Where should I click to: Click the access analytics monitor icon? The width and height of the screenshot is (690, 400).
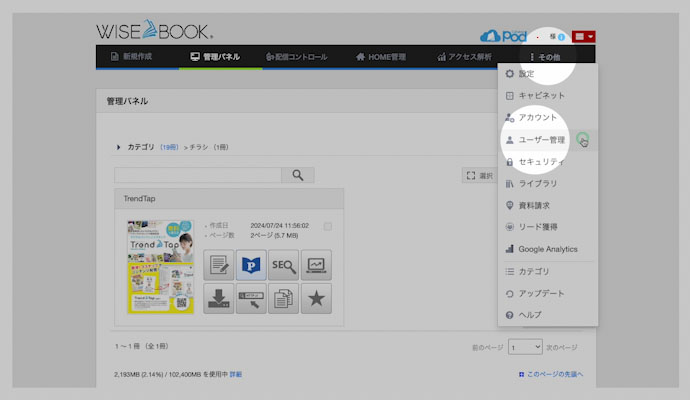coord(317,265)
